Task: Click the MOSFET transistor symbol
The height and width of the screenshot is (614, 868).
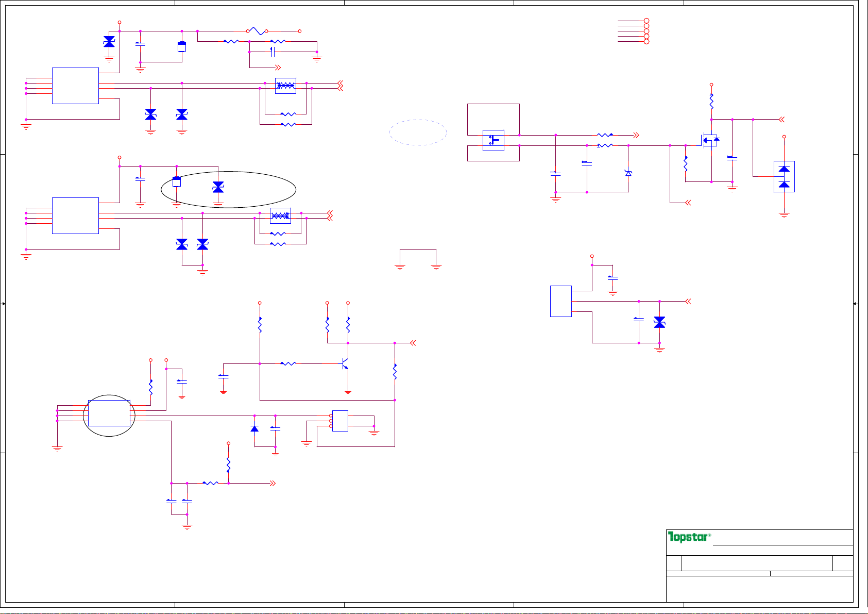Action: [x=710, y=139]
